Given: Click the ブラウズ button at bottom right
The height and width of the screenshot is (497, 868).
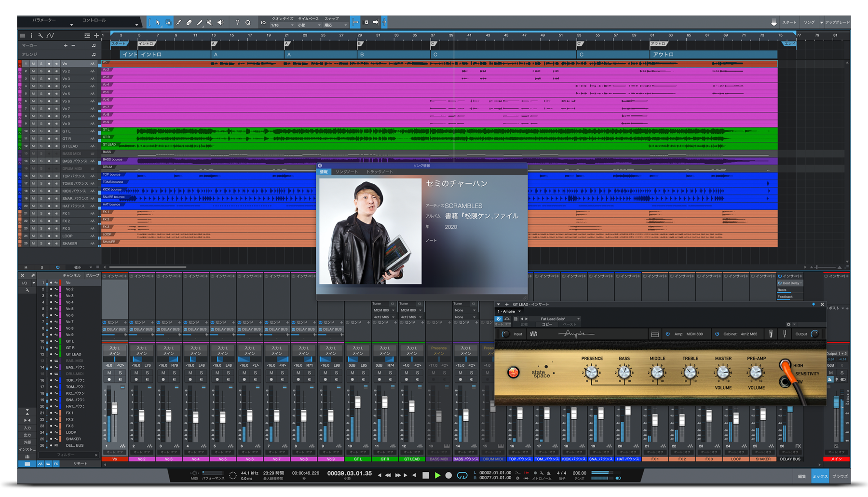Looking at the screenshot, I should point(840,476).
